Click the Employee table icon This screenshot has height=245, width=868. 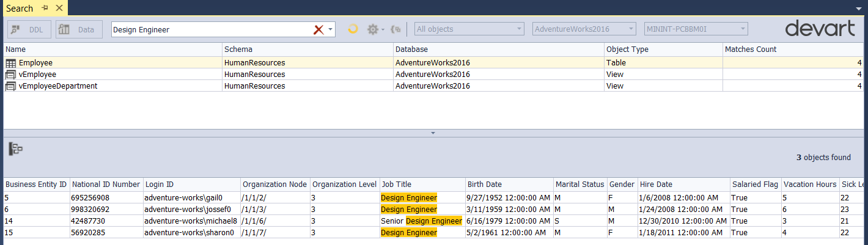[11, 62]
